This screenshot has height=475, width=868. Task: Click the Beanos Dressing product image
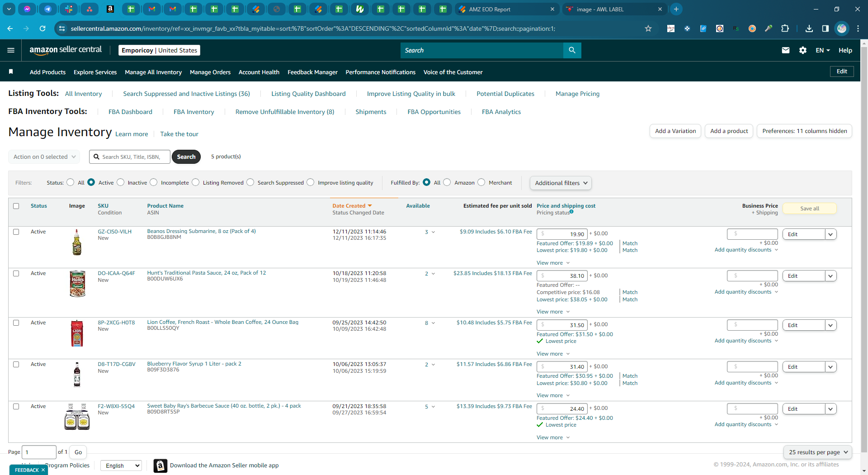click(x=77, y=242)
